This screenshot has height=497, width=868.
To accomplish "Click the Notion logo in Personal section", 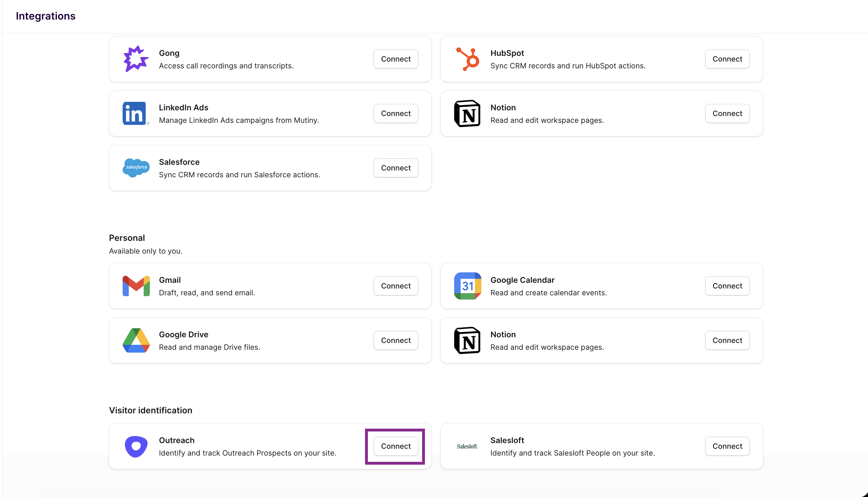I will (467, 340).
